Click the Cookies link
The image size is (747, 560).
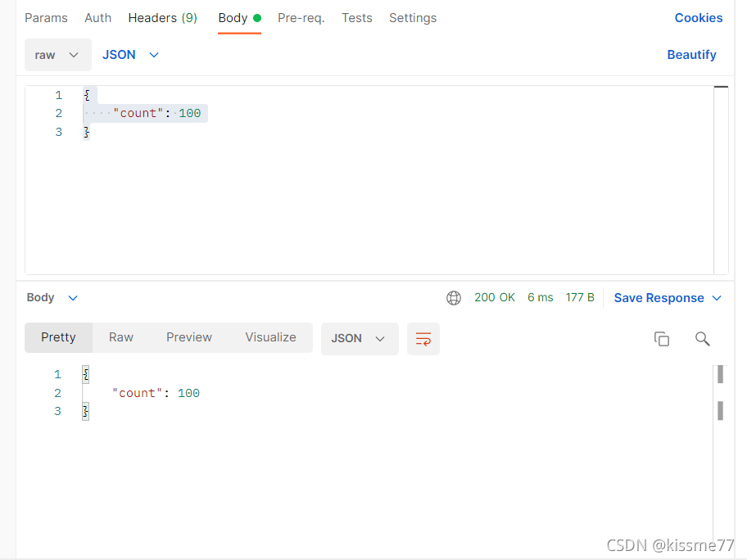click(699, 18)
